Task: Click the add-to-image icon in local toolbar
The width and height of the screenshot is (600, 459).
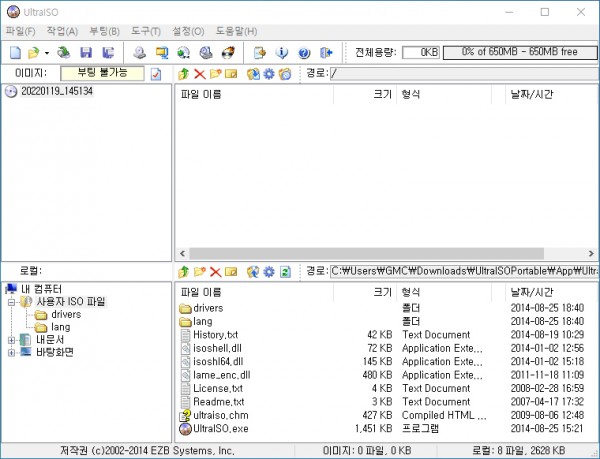Action: click(x=253, y=272)
